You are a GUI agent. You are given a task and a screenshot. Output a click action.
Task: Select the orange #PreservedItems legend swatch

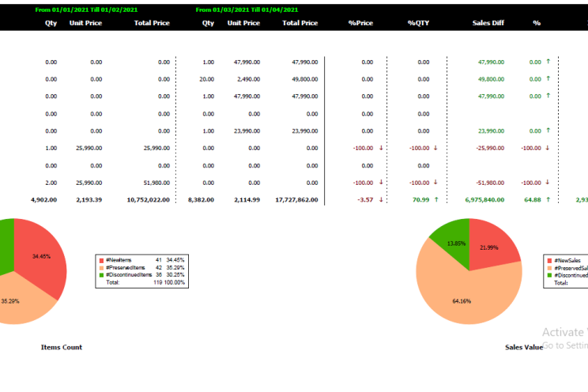(x=101, y=268)
